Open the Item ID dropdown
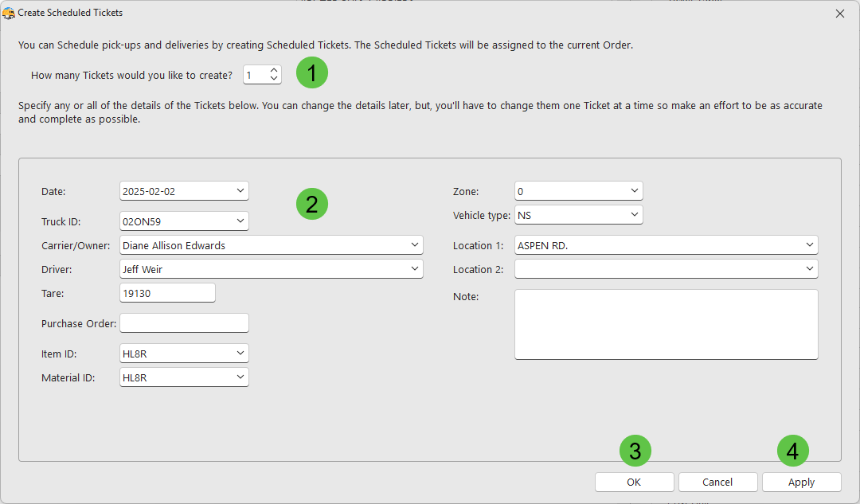860x504 pixels. (240, 354)
